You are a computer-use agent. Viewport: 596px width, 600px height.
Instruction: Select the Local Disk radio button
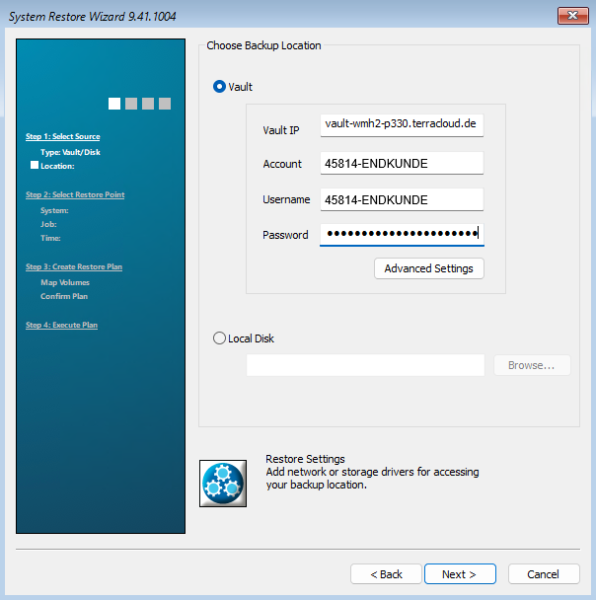[x=219, y=338]
